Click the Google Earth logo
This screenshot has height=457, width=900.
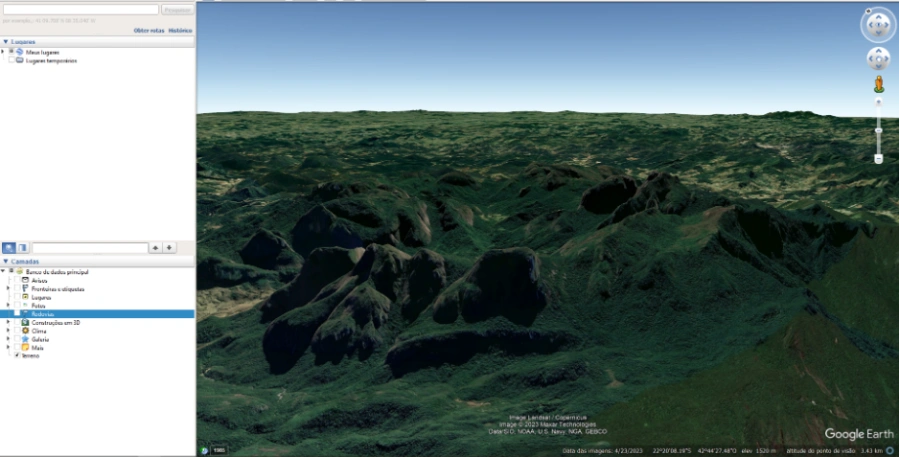(x=859, y=435)
